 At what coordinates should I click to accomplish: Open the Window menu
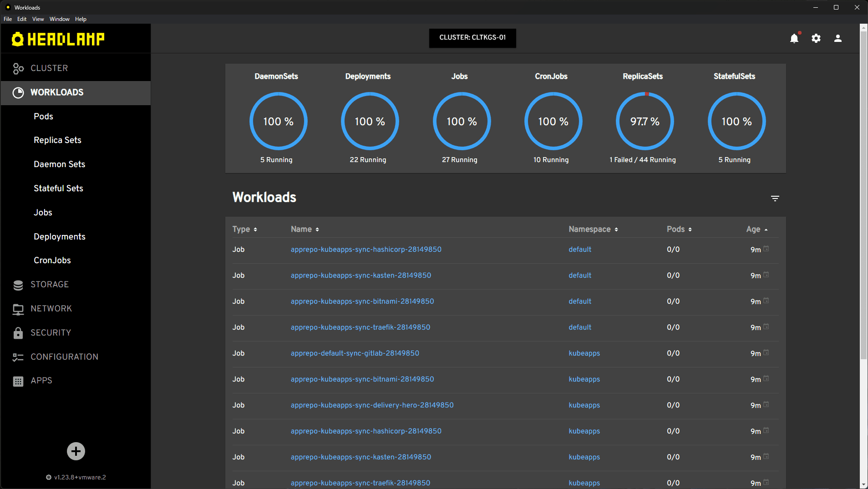(x=60, y=19)
